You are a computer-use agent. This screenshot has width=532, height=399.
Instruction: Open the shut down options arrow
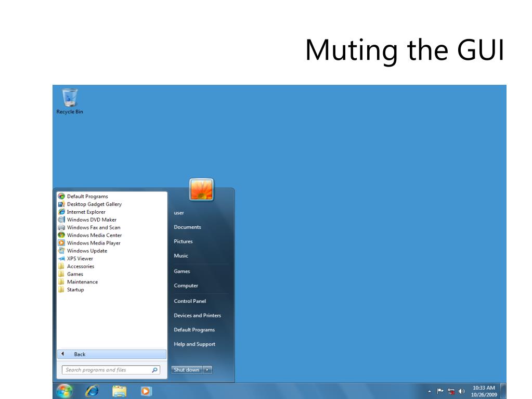coord(207,370)
